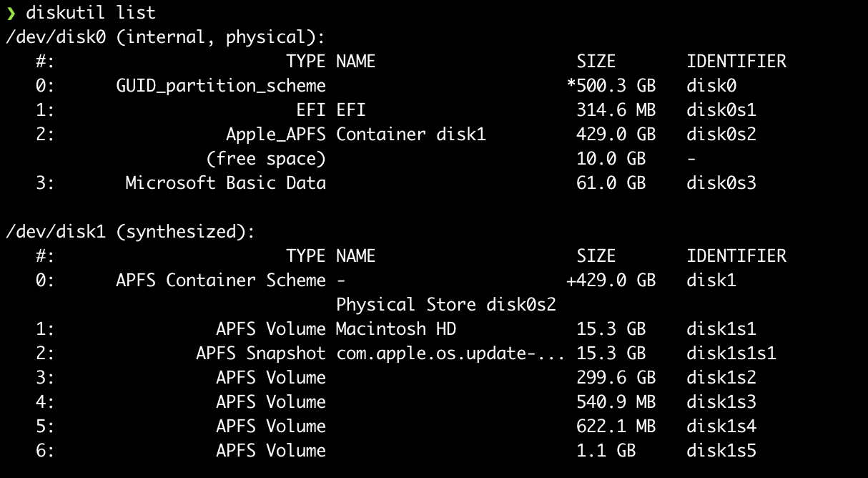This screenshot has height=478, width=868.
Task: Click the '+429.0 GB' container size
Action: coord(611,281)
